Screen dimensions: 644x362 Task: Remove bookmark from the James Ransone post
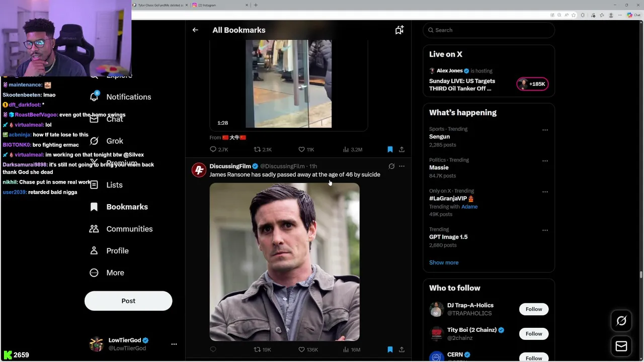[x=390, y=349]
